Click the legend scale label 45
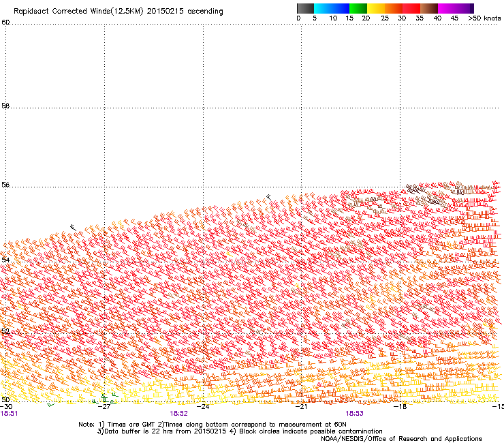 click(454, 18)
